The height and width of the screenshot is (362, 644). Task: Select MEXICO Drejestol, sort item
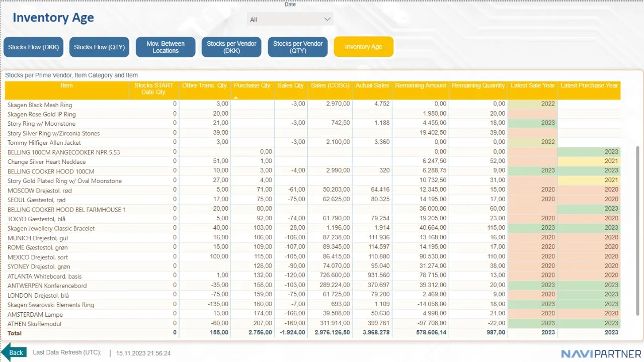pyautogui.click(x=38, y=257)
